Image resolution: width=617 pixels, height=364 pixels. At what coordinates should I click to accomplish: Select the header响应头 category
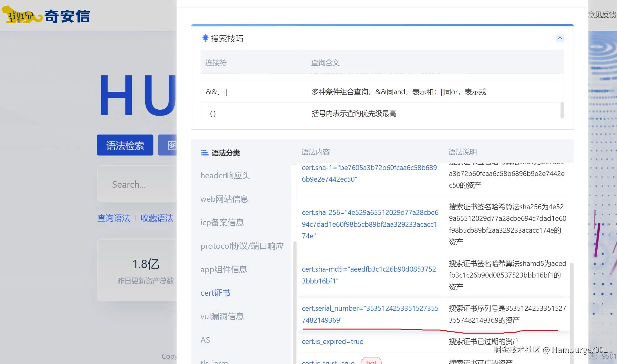point(225,175)
